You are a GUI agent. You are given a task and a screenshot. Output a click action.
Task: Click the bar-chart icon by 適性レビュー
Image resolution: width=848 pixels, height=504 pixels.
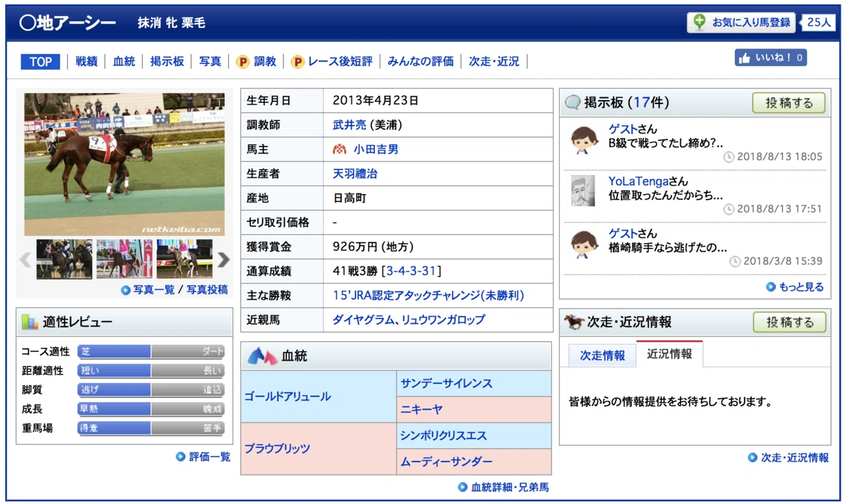pyautogui.click(x=30, y=323)
